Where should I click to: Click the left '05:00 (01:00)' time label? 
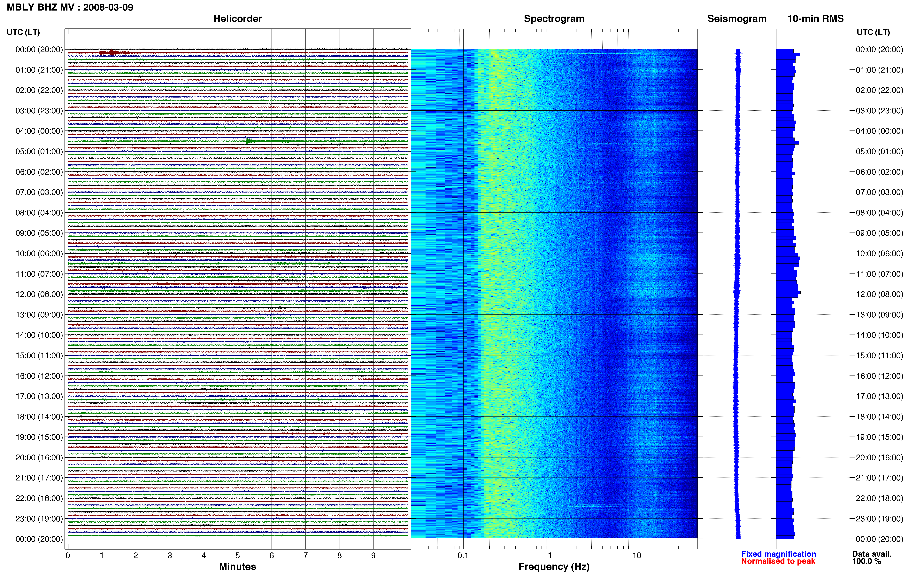point(39,151)
